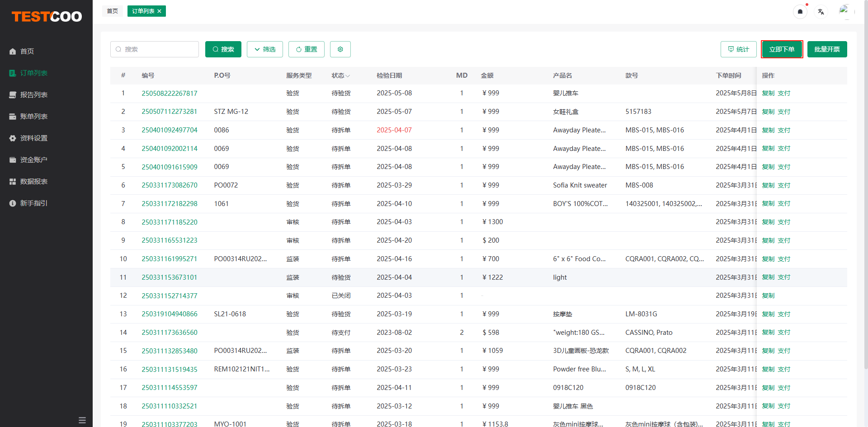Click the 立即下单 button
The image size is (868, 427).
coord(782,49)
